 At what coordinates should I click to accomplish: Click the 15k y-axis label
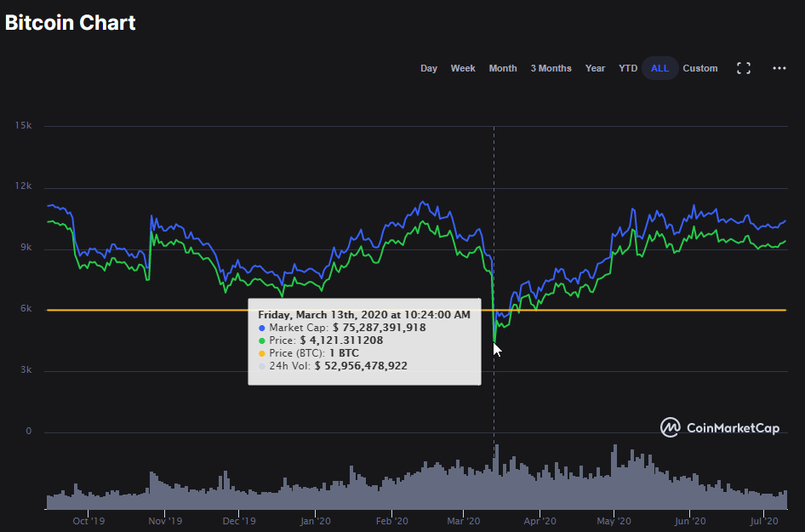click(23, 125)
